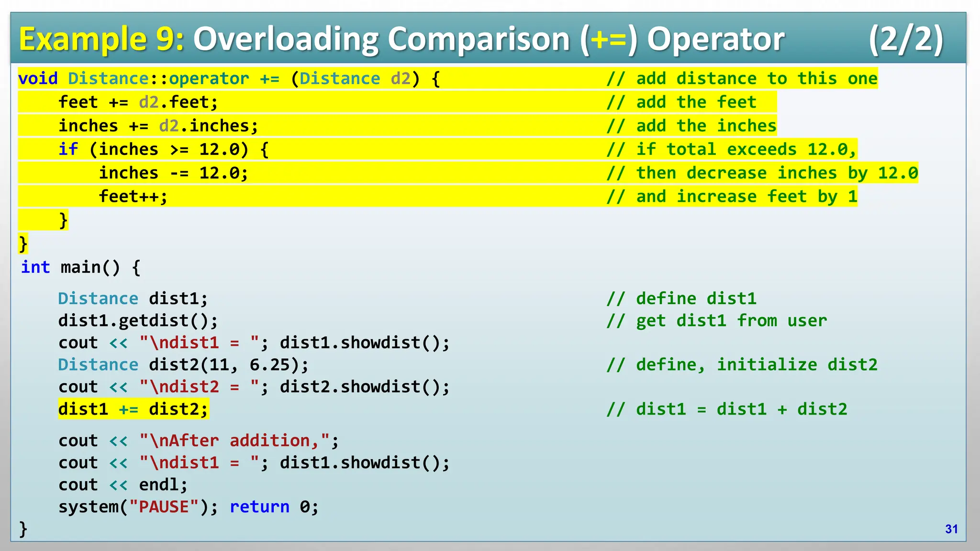This screenshot has height=551, width=980.
Task: Click the 'feet++;' statement
Action: point(133,197)
